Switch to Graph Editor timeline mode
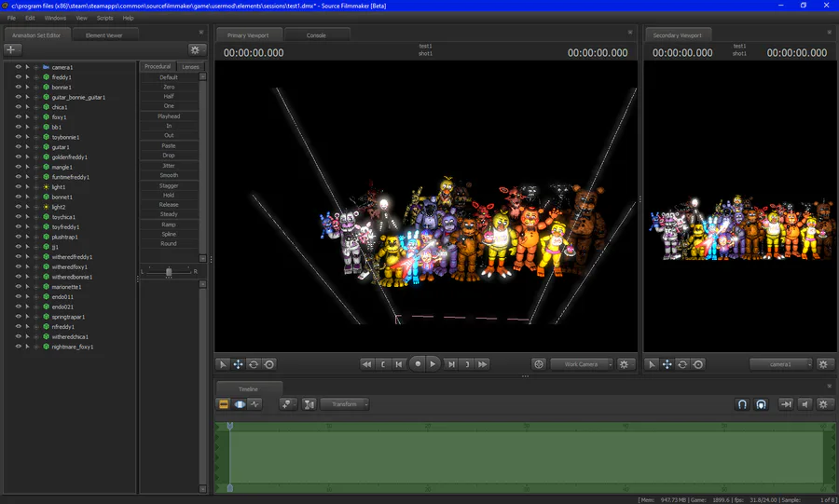The image size is (839, 504). [x=255, y=404]
